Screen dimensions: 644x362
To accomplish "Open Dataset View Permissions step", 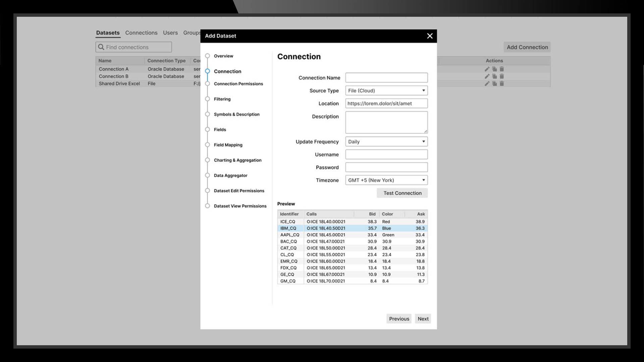I will [x=240, y=206].
